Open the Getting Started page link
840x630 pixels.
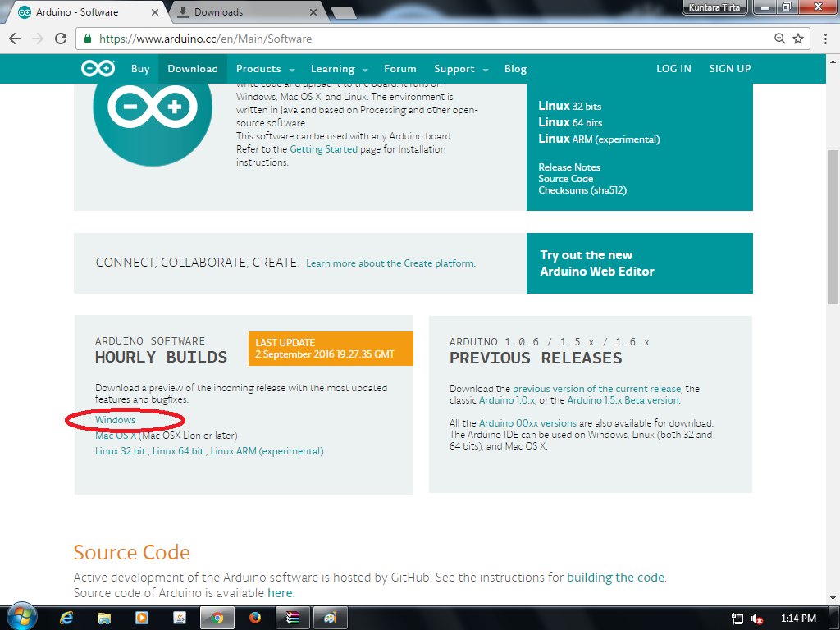point(323,149)
